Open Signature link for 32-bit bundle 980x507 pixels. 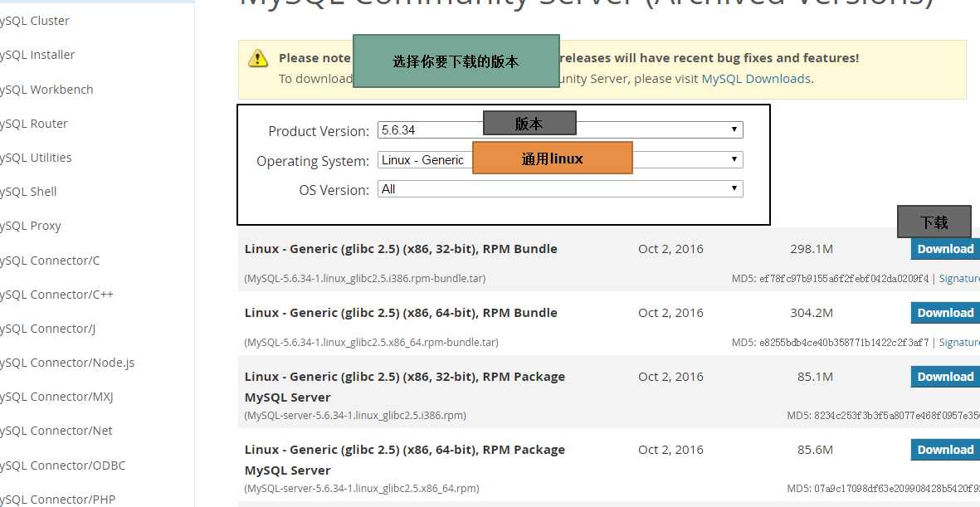coord(958,279)
